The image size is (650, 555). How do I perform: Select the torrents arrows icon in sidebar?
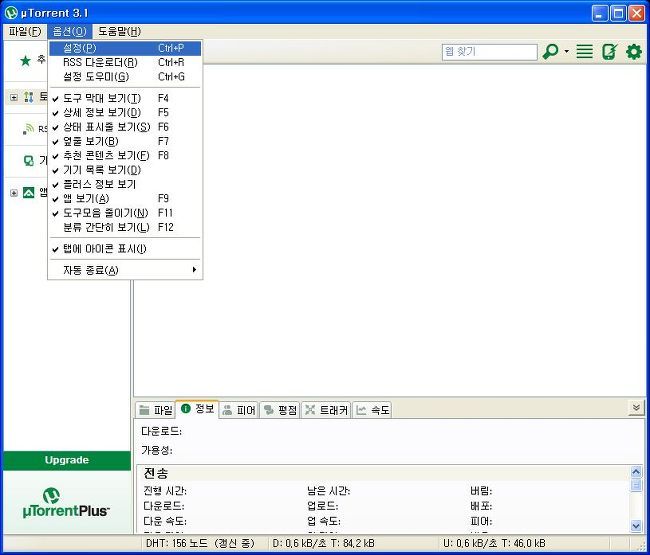28,97
